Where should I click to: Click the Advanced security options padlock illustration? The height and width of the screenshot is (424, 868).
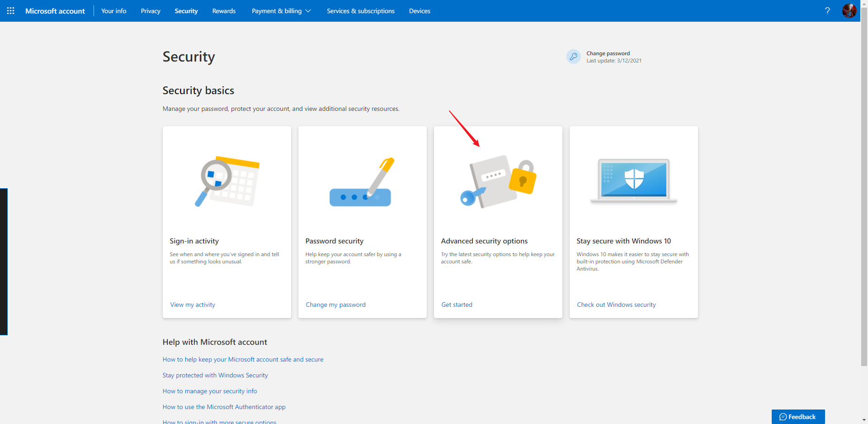pos(497,181)
